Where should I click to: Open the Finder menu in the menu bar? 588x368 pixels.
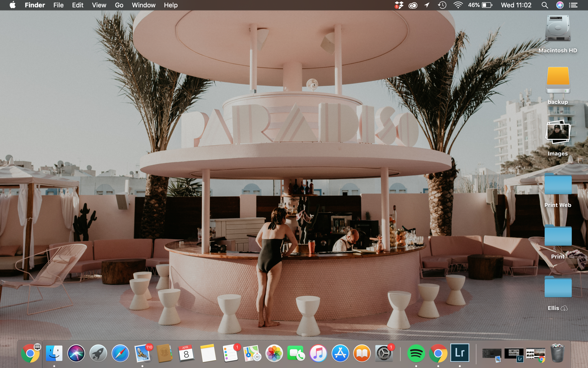coord(35,5)
